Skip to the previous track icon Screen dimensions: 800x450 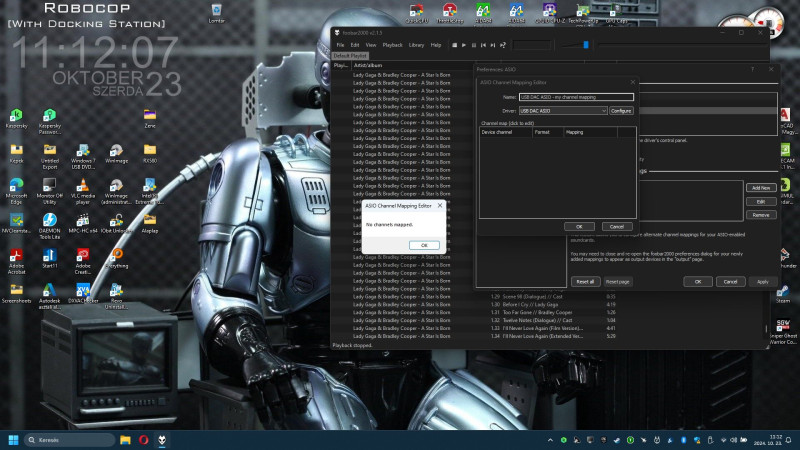(x=483, y=45)
